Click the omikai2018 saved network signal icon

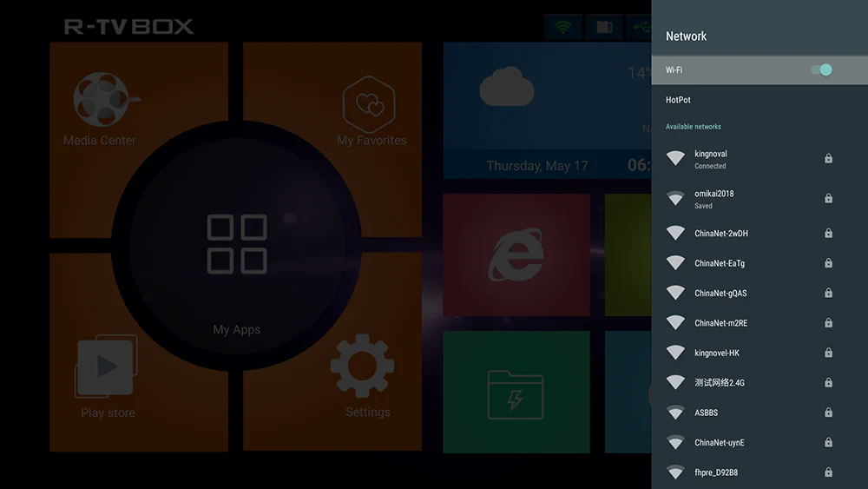[x=675, y=198]
